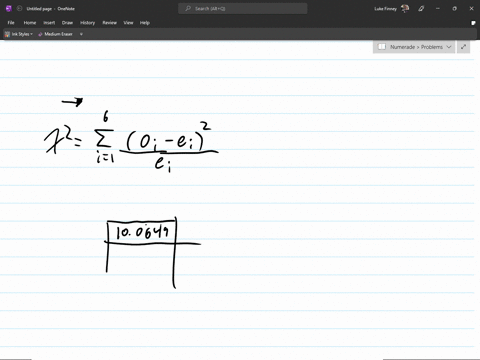
Task: Click the Back arrow in title bar
Action: tap(19, 9)
